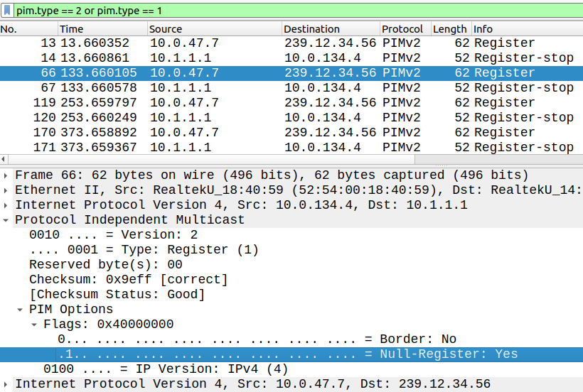Select the Reserved byte(s): 00 field
583x392 pixels.
coord(106,264)
